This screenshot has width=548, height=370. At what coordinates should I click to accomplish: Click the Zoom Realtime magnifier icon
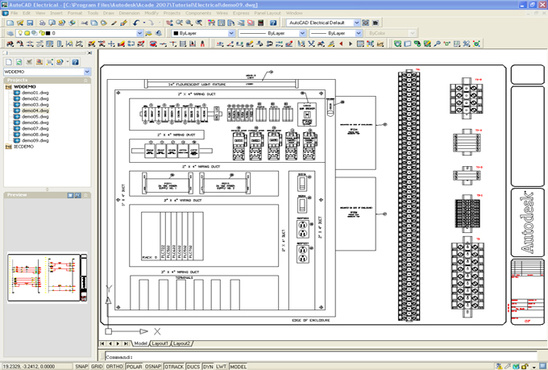click(x=179, y=23)
